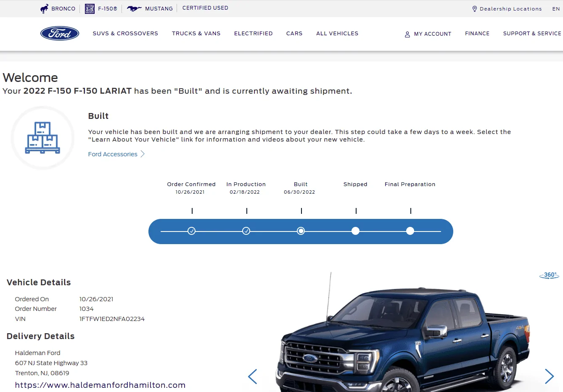Open the Cars menu
The height and width of the screenshot is (392, 563).
(294, 34)
